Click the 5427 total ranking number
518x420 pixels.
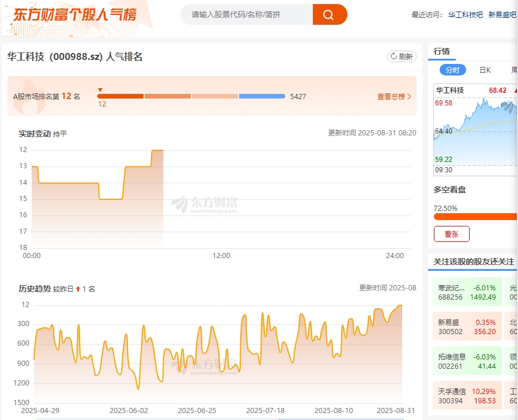298,96
